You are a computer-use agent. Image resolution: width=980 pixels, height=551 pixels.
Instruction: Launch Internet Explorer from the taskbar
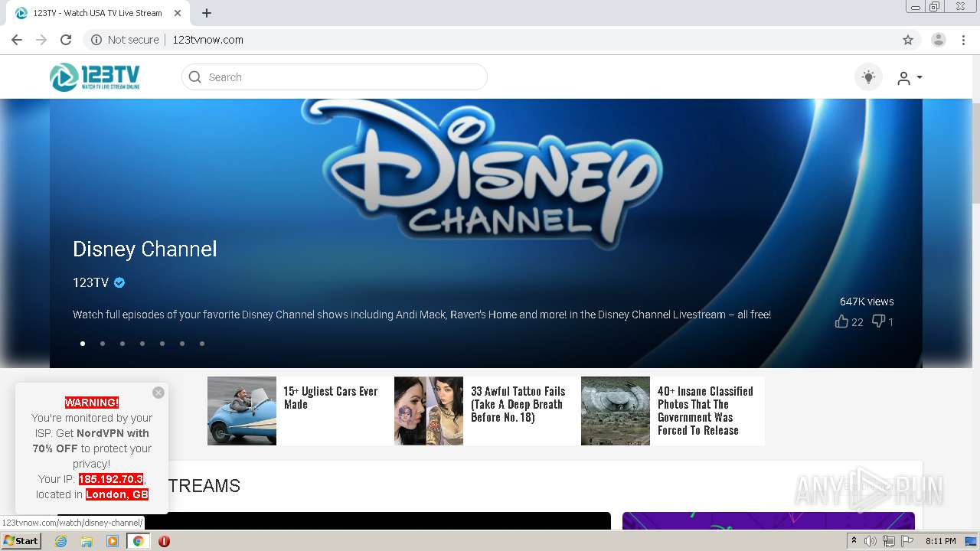pyautogui.click(x=60, y=541)
